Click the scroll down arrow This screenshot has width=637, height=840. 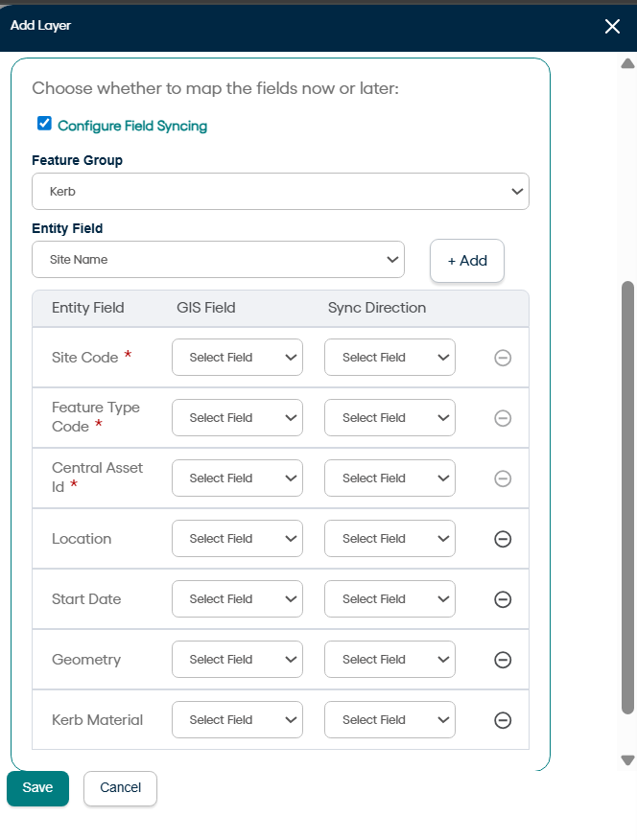pos(628,759)
